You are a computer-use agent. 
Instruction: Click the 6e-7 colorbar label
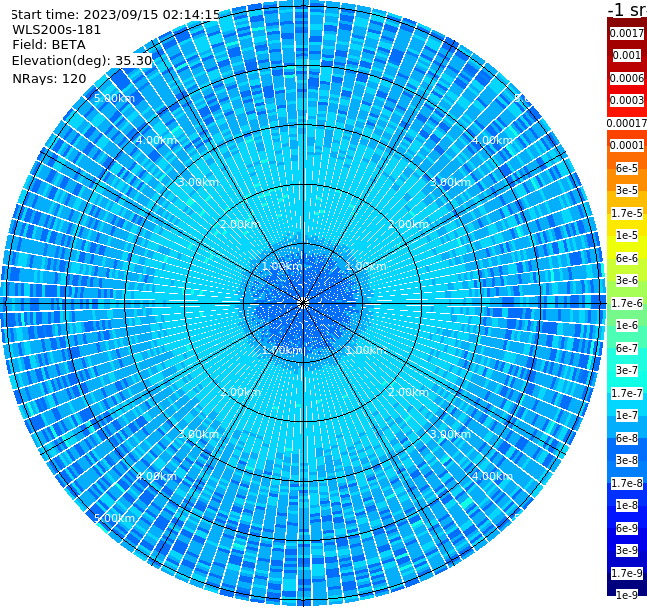point(627,348)
